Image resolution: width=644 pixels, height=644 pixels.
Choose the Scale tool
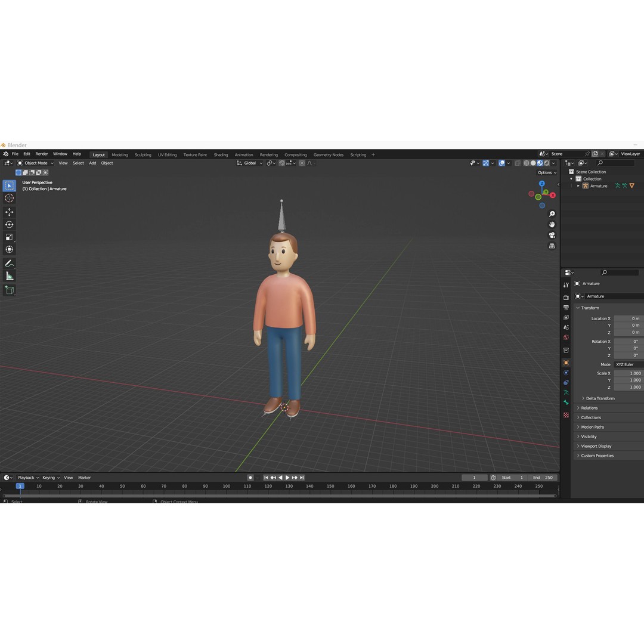click(10, 237)
